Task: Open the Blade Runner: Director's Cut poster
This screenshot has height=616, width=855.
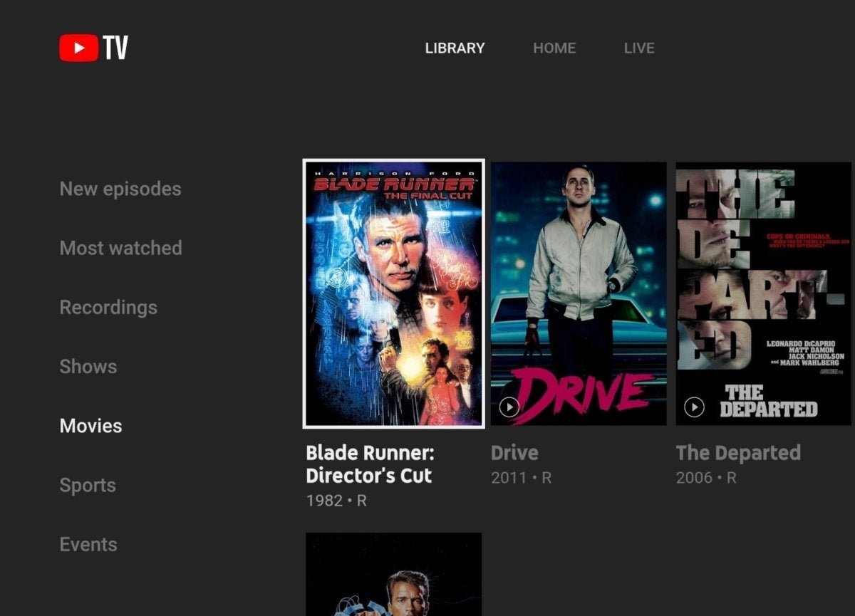Action: (x=393, y=293)
